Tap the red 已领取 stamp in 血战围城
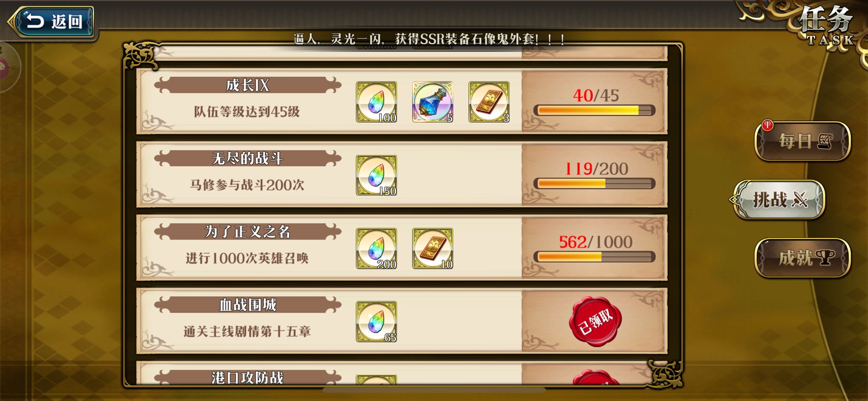 tap(595, 321)
